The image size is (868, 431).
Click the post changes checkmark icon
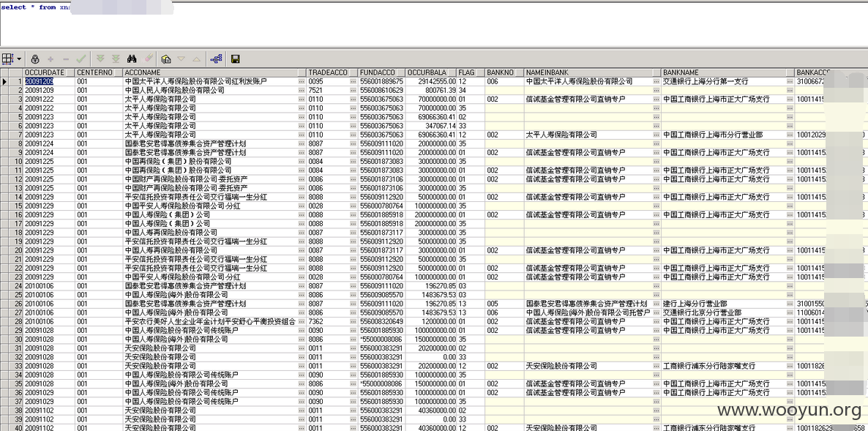[x=81, y=59]
